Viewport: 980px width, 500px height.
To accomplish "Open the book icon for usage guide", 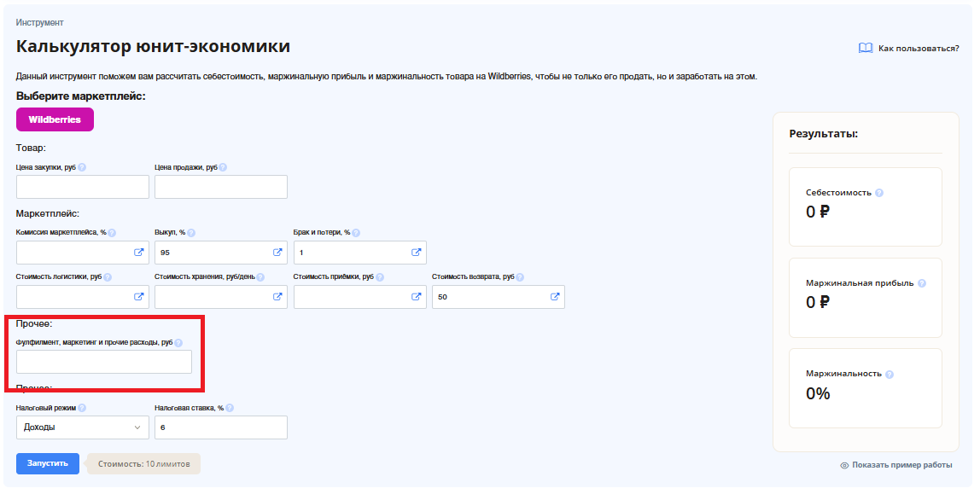I will pyautogui.click(x=865, y=49).
